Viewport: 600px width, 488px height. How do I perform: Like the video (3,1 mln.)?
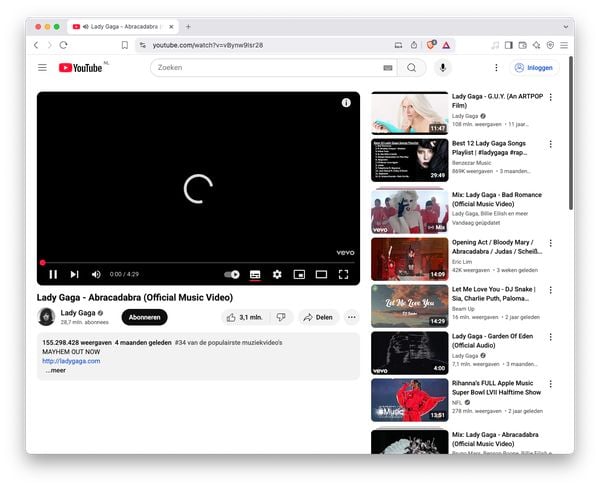click(245, 317)
